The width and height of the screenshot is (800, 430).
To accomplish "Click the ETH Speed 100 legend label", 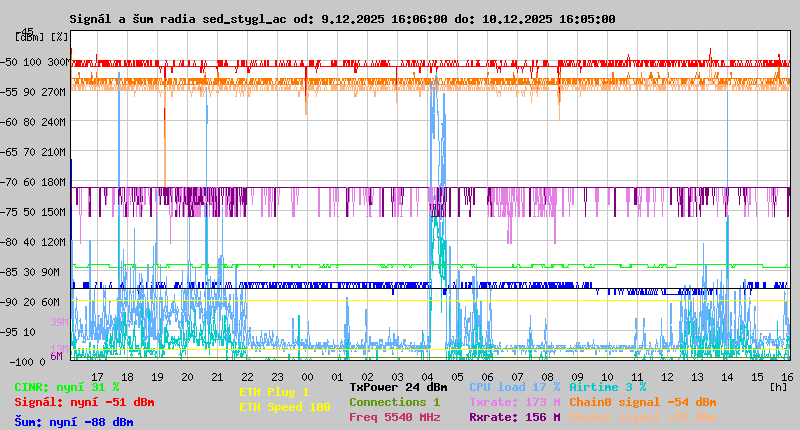I will [284, 408].
